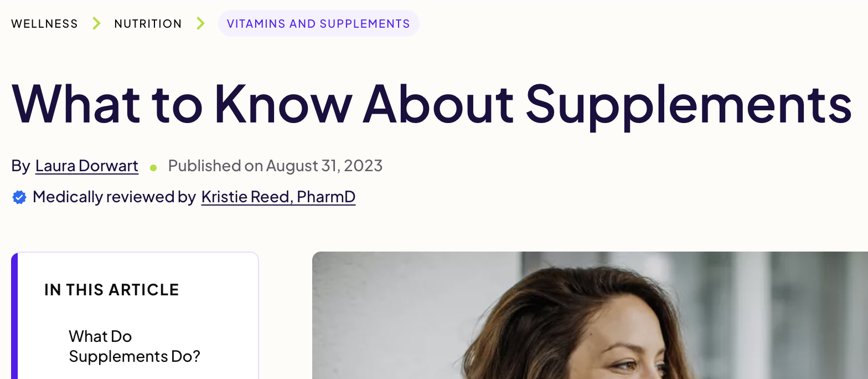Click the green dot beside the author name
This screenshot has height=379, width=868.
pyautogui.click(x=153, y=167)
